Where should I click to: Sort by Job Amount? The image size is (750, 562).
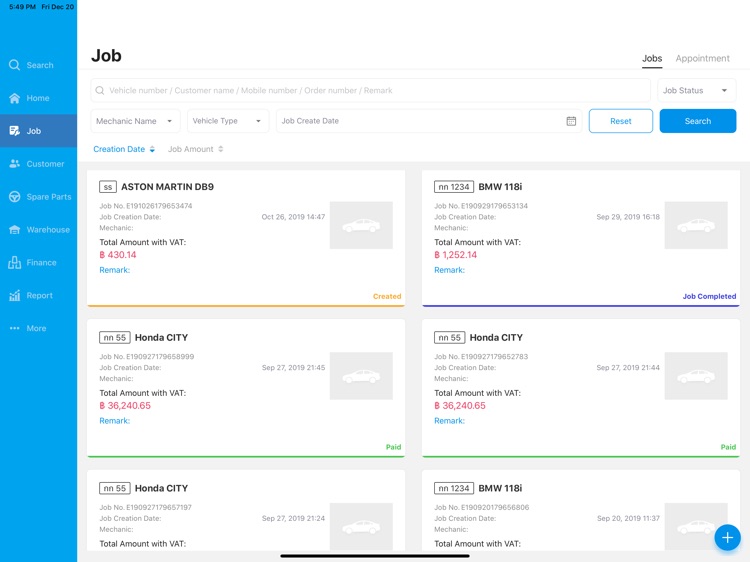click(x=195, y=149)
